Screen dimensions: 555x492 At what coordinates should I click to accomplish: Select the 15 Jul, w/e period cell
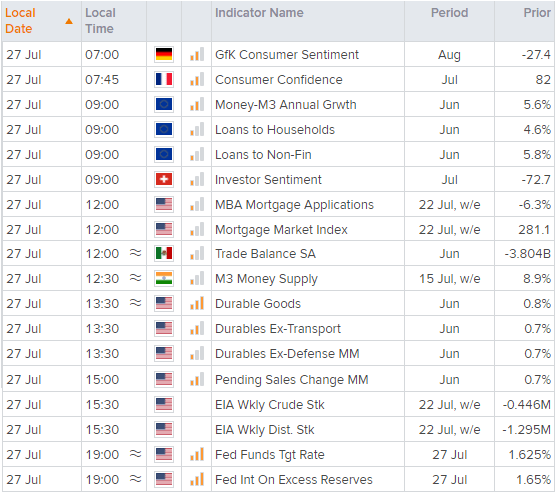450,279
